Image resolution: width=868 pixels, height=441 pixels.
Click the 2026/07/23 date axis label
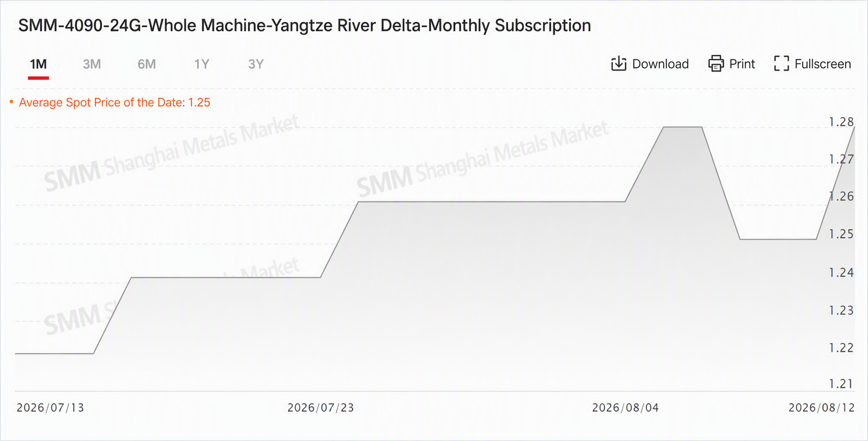pyautogui.click(x=321, y=408)
